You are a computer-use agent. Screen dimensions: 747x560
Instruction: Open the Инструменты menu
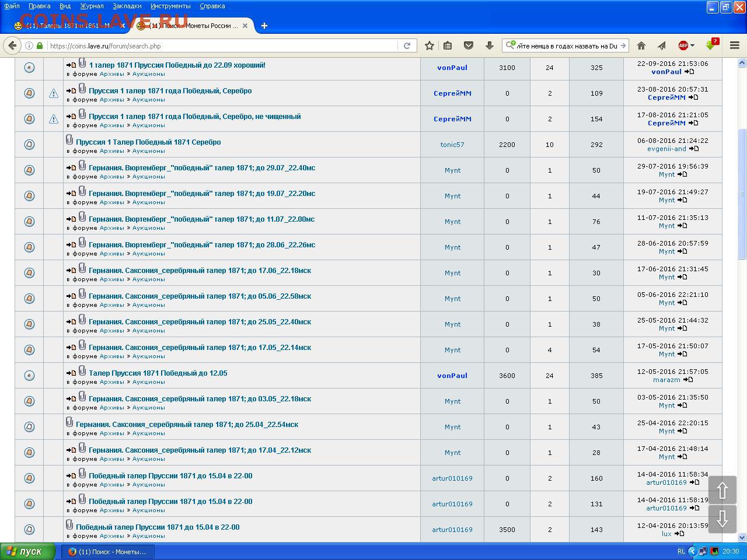pos(170,6)
